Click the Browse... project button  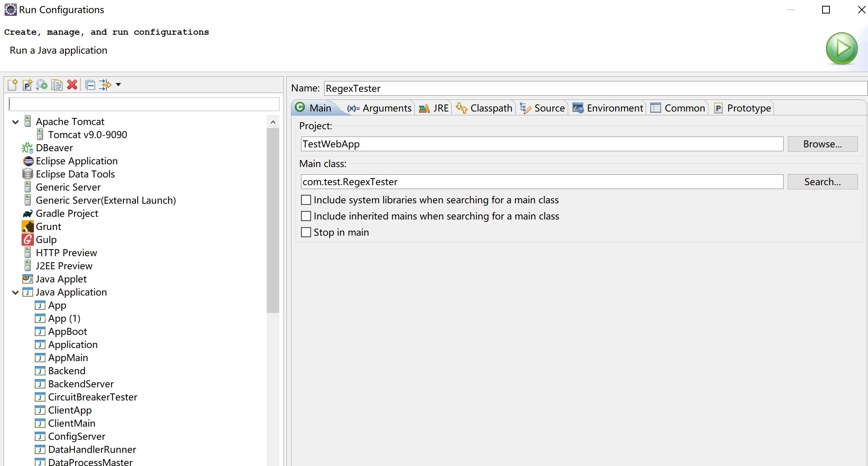(x=823, y=144)
